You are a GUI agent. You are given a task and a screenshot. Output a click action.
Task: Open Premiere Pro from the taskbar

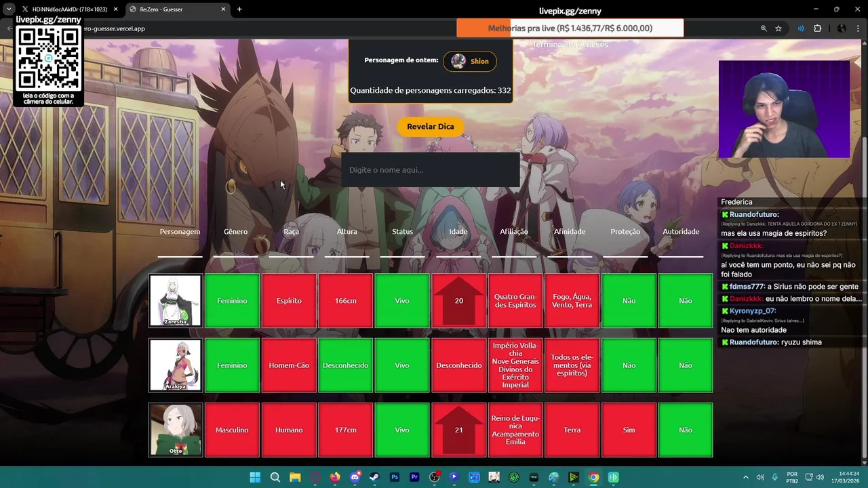pyautogui.click(x=414, y=477)
